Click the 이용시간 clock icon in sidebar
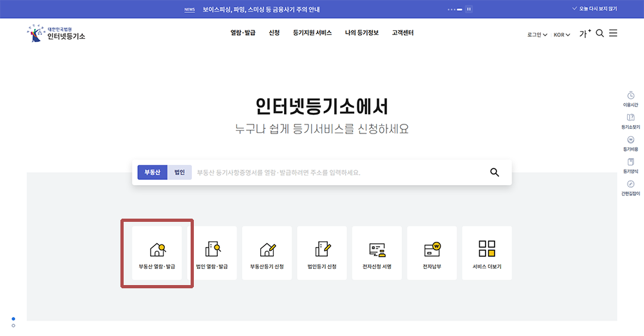644x336 pixels. [x=631, y=95]
